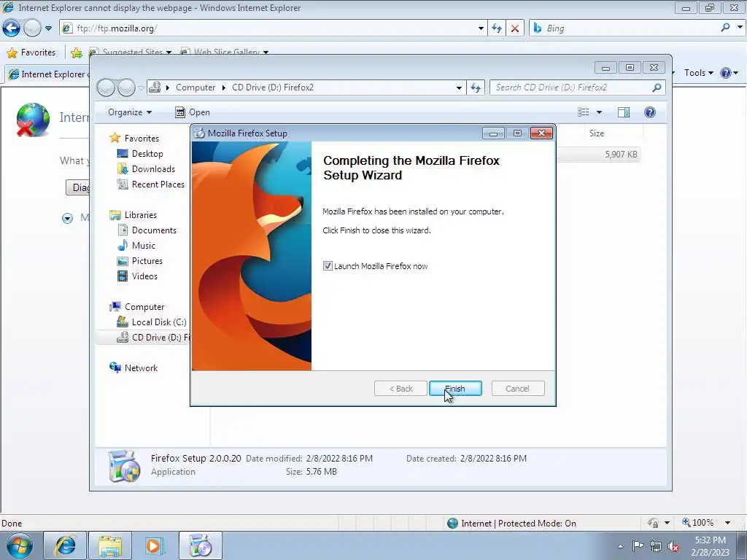This screenshot has width=747, height=560.
Task: Select Libraries in navigation pane
Action: coord(141,215)
